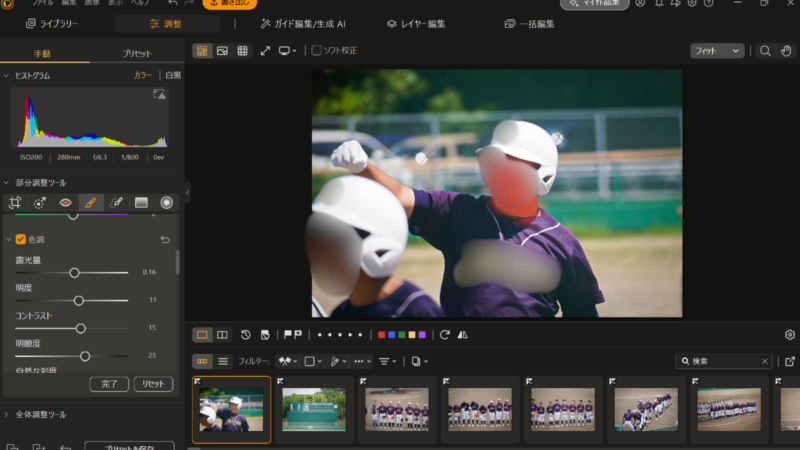Toggle compare two-photo view mode
The image size is (800, 450).
(x=222, y=335)
